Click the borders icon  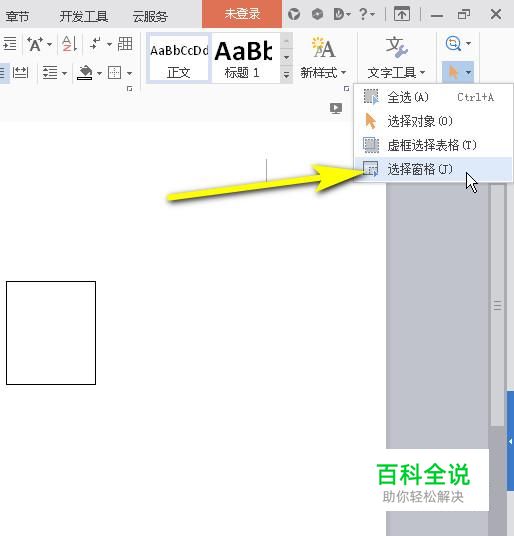coord(114,73)
